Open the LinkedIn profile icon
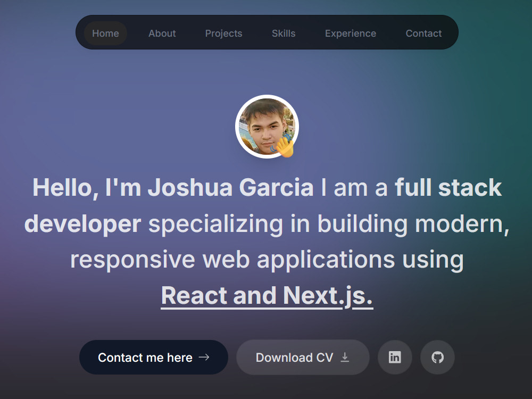 click(395, 358)
